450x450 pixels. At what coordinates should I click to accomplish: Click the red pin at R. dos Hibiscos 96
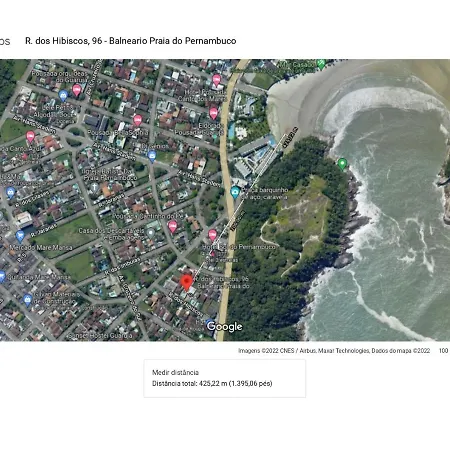pos(186,282)
